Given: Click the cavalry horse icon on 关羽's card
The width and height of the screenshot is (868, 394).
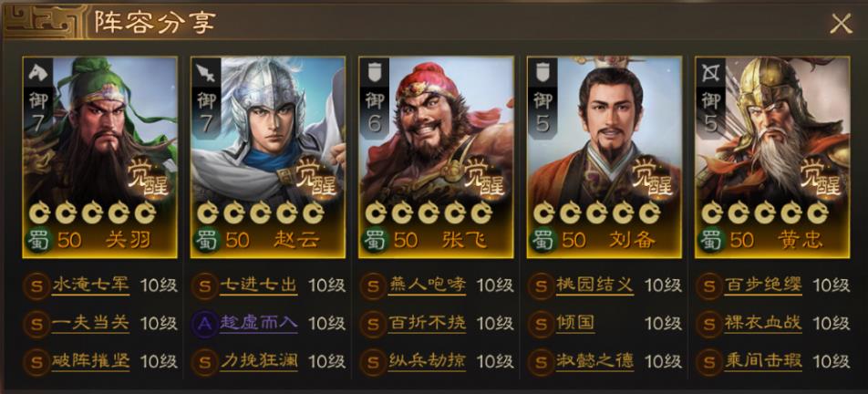Looking at the screenshot, I should [x=37, y=71].
